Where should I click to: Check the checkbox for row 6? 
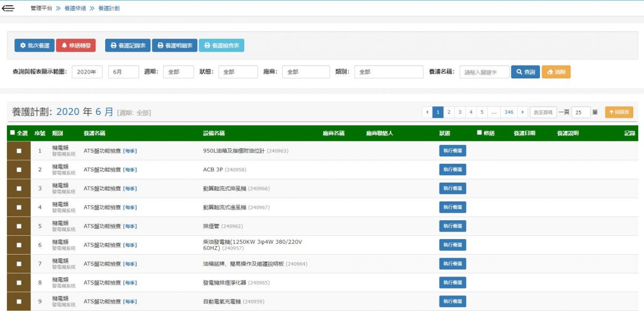pyautogui.click(x=19, y=245)
